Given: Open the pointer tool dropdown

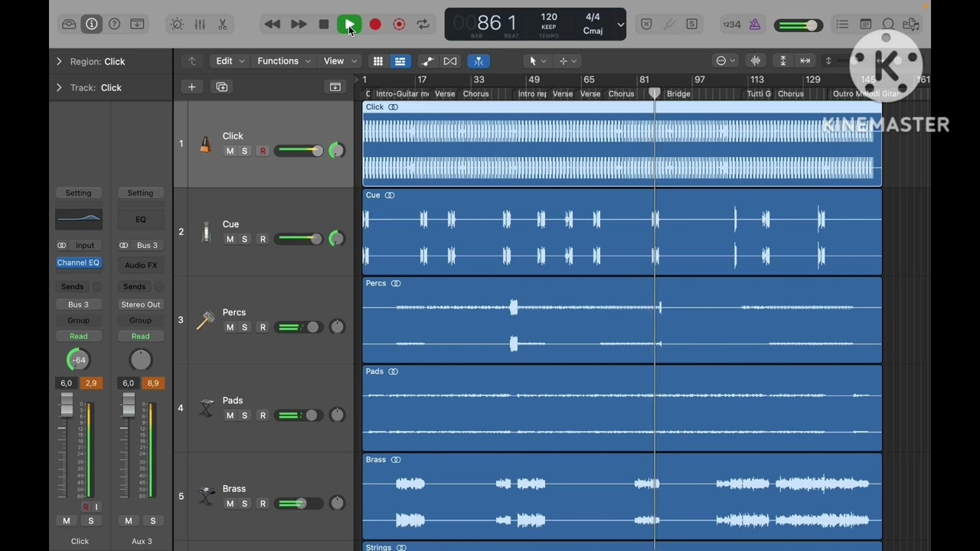Looking at the screenshot, I should point(538,61).
